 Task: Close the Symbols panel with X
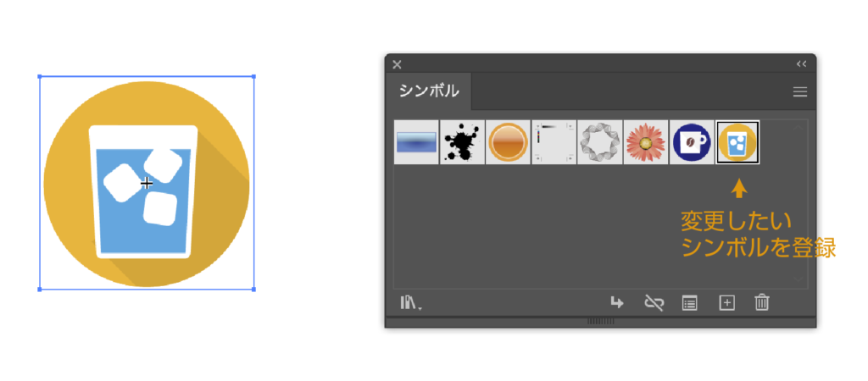click(x=397, y=64)
